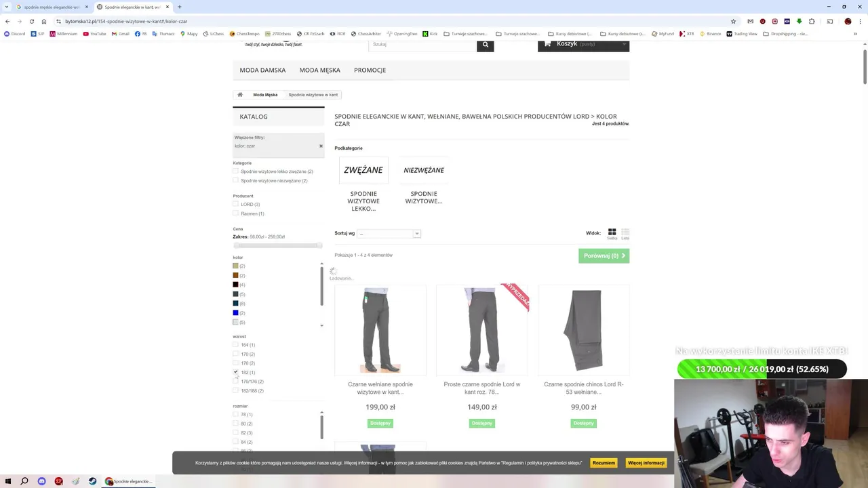868x488 pixels.
Task: Go to the home breadcrumb icon
Action: (240, 95)
